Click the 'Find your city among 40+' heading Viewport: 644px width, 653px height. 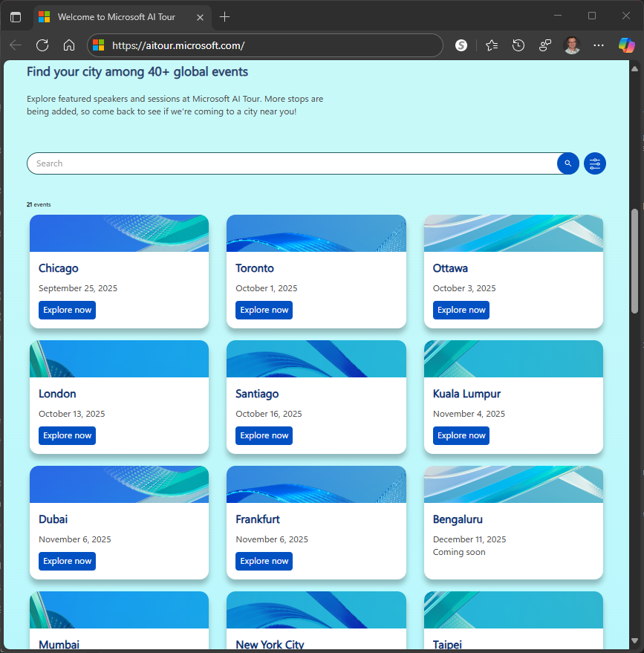click(137, 71)
